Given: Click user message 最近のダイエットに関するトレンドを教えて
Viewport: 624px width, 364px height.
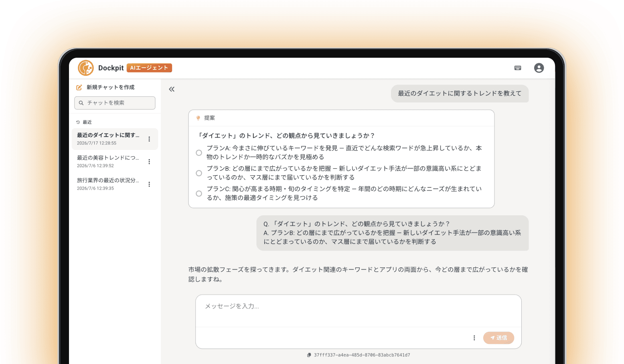Looking at the screenshot, I should (460, 93).
